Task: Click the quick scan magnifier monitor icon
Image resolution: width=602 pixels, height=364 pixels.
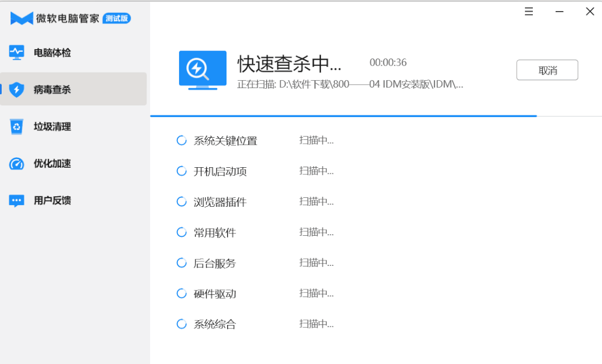Action: tap(202, 70)
